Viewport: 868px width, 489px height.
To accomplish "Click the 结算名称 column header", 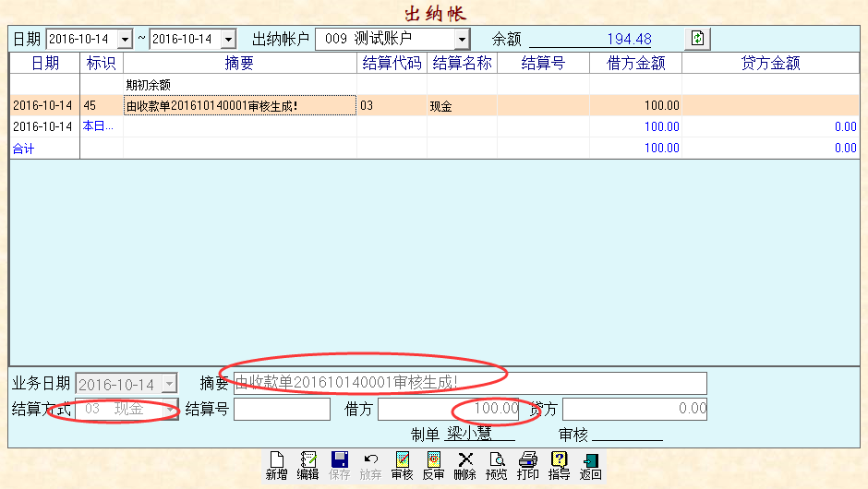I will point(463,63).
